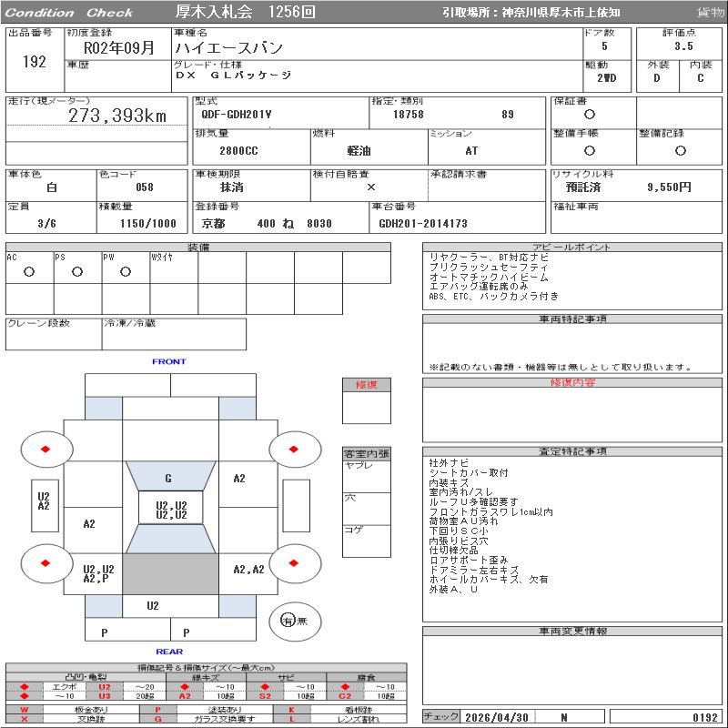Click the 厚木入札会 1256回 heading

[x=245, y=12]
